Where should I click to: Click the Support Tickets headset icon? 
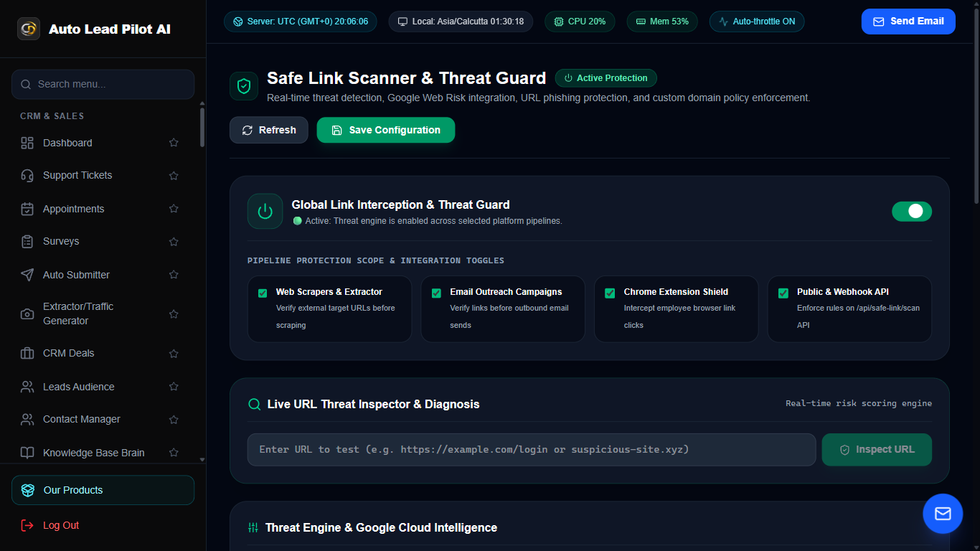(x=27, y=175)
